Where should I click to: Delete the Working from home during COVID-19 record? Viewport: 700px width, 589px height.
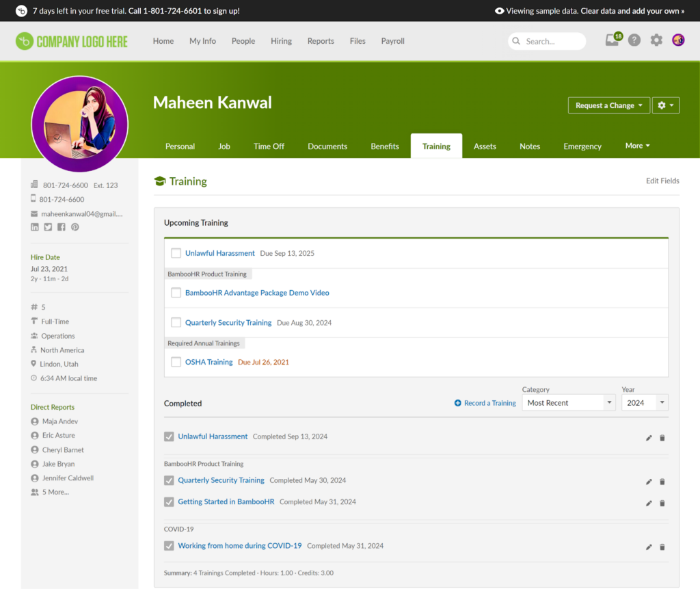tap(662, 547)
